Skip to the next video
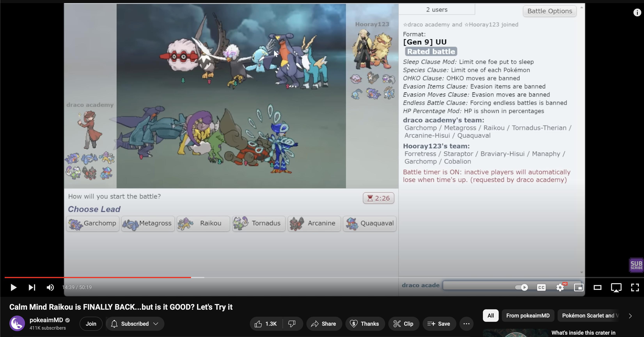 coord(32,287)
